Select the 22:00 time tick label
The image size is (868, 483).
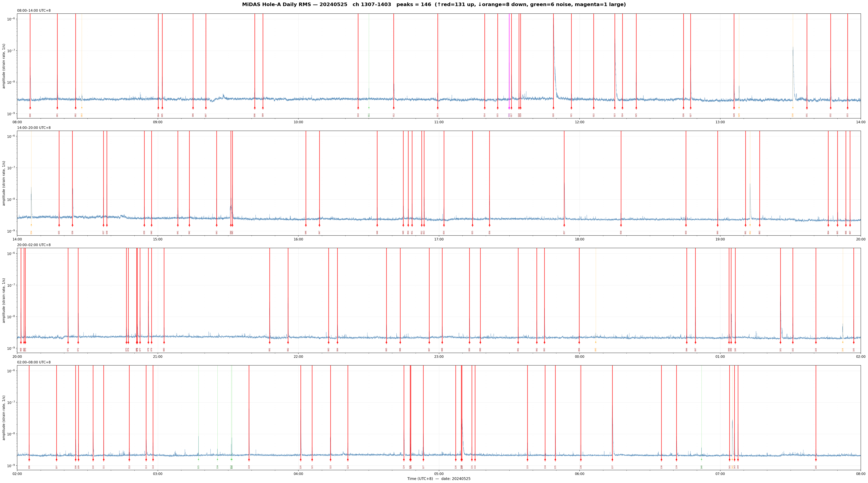point(298,356)
